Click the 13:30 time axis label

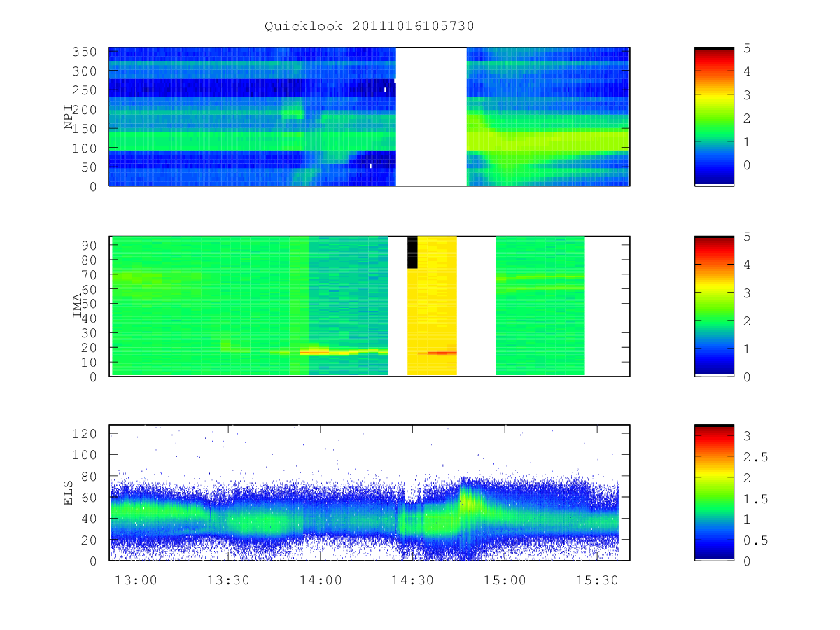coord(228,580)
